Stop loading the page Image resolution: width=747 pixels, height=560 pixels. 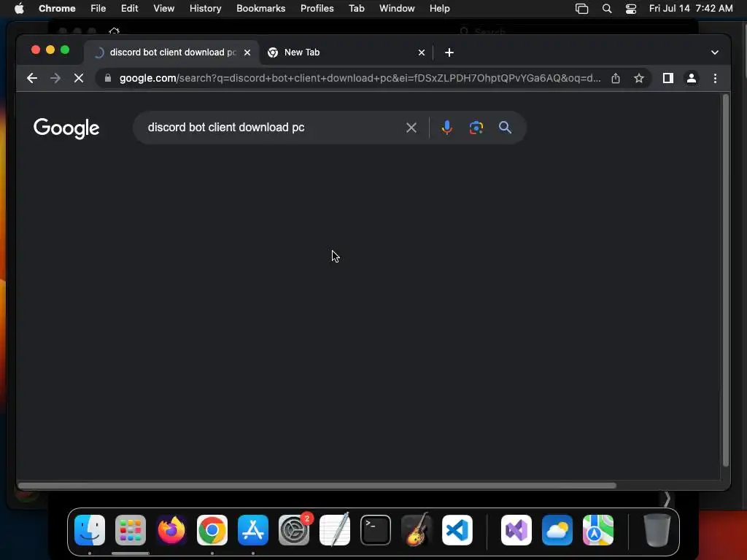79,78
